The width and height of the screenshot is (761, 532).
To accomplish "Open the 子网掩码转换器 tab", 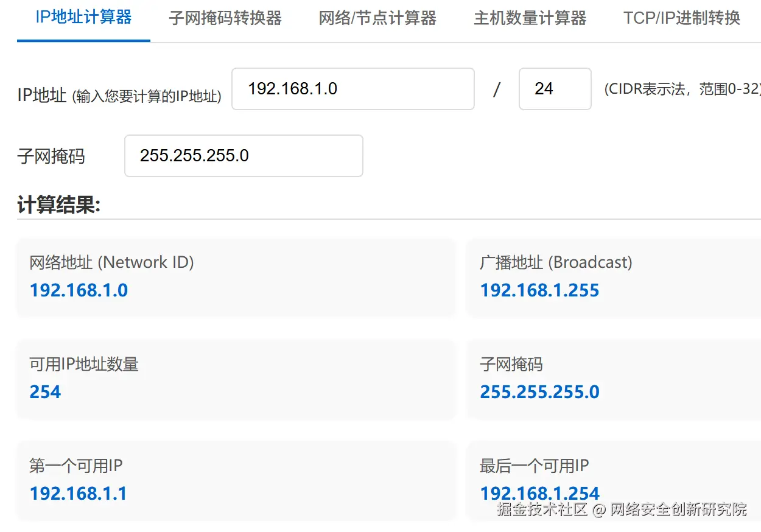I will pyautogui.click(x=225, y=18).
